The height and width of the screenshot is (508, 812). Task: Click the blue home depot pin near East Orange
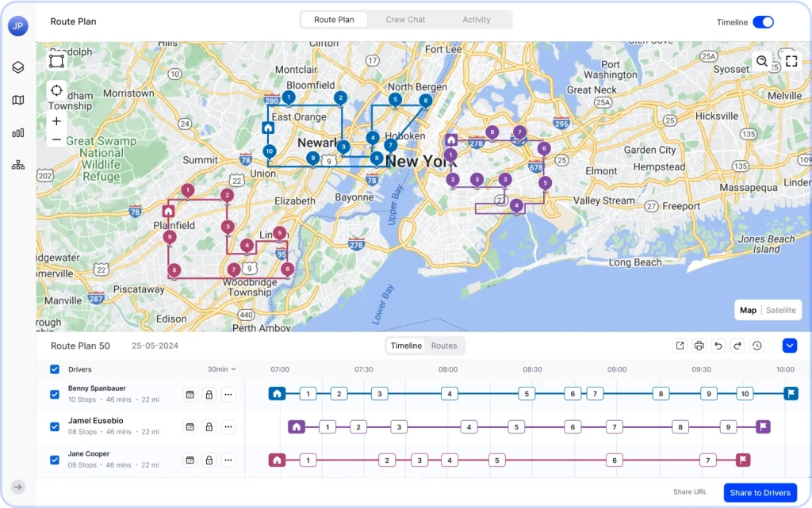(268, 128)
